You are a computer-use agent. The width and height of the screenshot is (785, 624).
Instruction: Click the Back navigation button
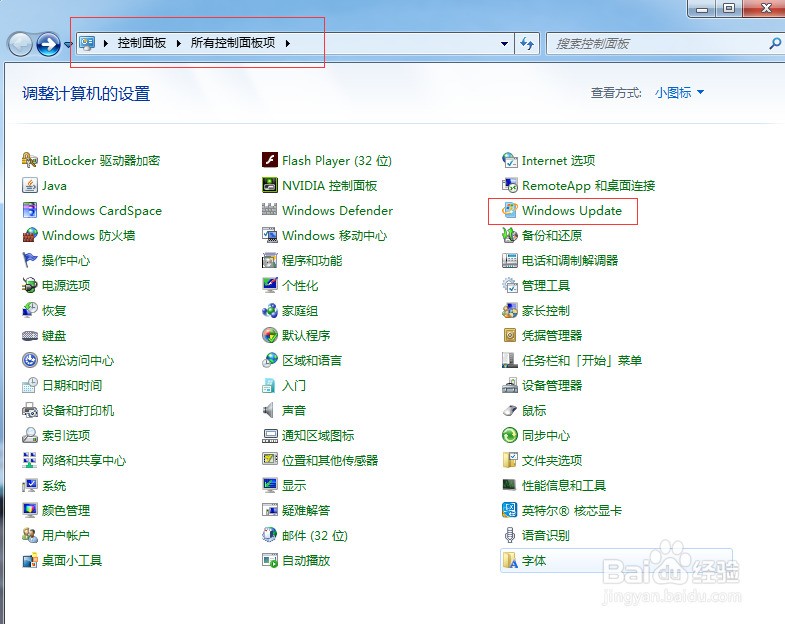[x=21, y=45]
